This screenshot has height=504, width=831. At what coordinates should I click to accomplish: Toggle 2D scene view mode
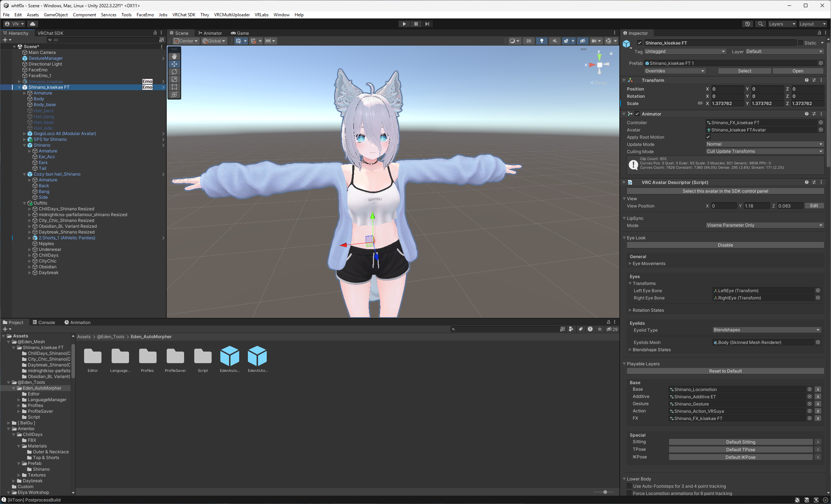tap(528, 41)
